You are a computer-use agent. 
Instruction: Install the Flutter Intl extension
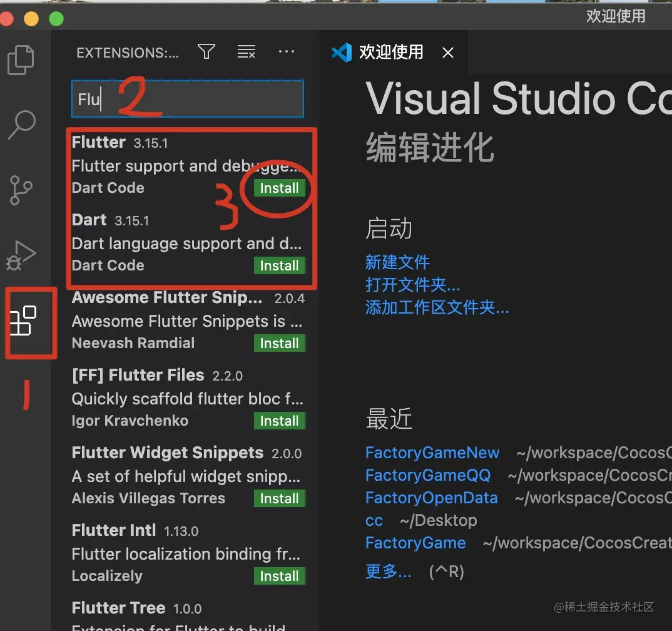tap(280, 576)
